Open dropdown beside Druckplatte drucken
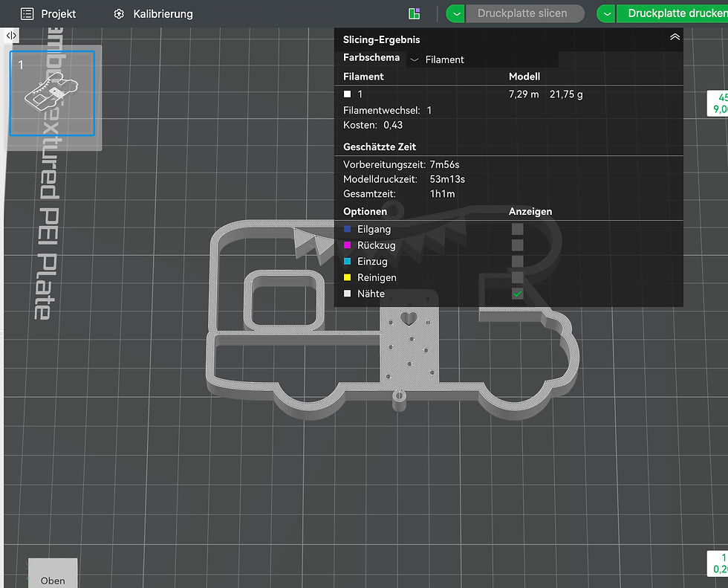The image size is (728, 588). pos(606,14)
